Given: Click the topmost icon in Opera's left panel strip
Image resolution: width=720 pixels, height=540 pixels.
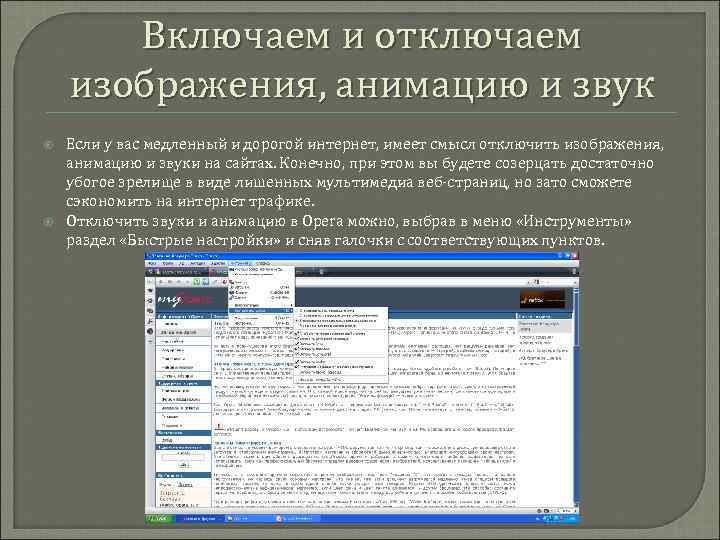Looking at the screenshot, I should click(x=150, y=291).
